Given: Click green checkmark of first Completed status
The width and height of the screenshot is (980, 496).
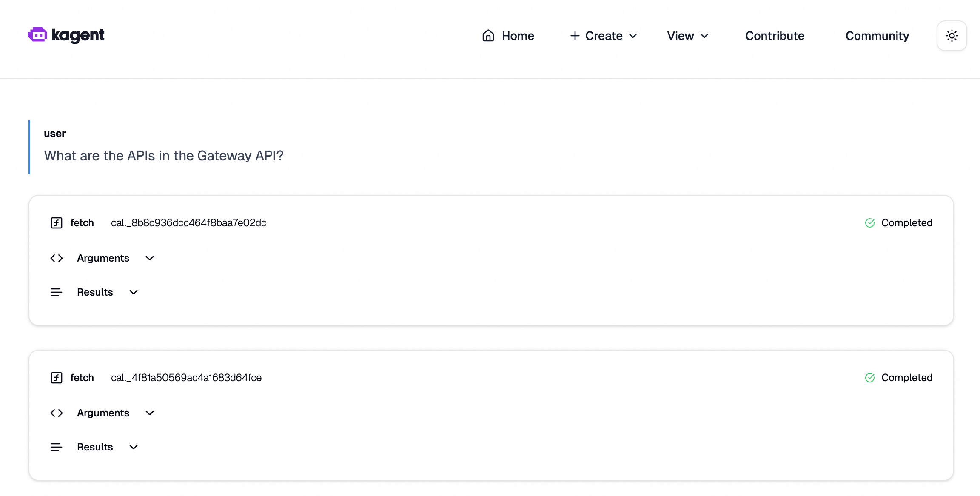Looking at the screenshot, I should coord(870,223).
